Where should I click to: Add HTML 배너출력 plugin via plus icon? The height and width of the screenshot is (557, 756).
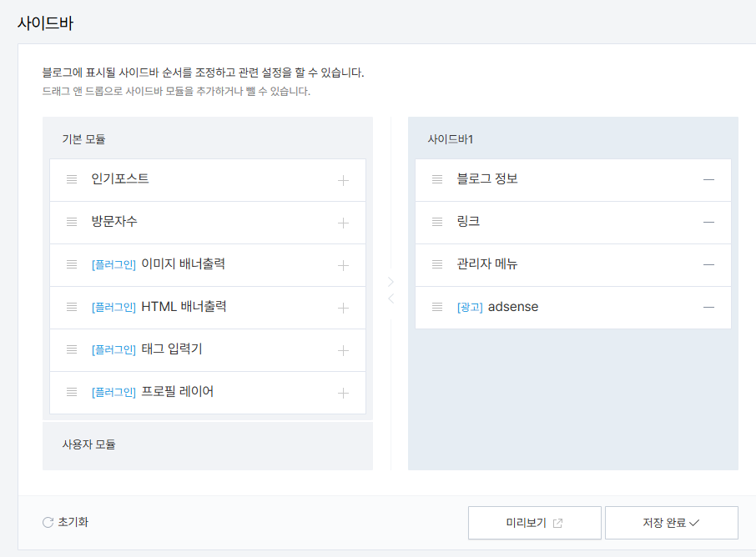coord(343,307)
